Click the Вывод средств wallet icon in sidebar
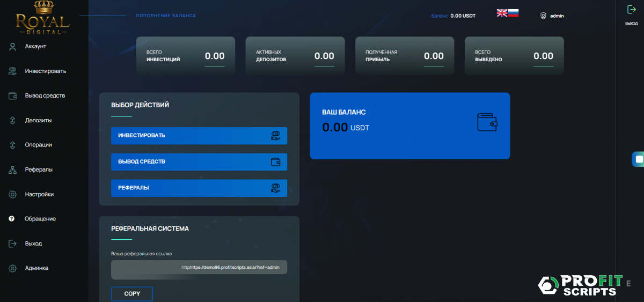Image resolution: width=644 pixels, height=302 pixels. (x=13, y=96)
